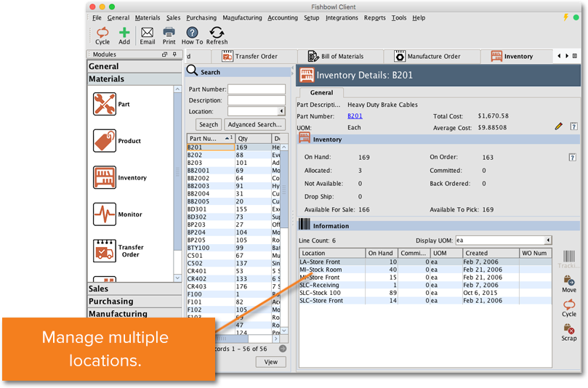This screenshot has height=388, width=588.
Task: Switch to the Transfer Order tab
Action: click(x=254, y=56)
